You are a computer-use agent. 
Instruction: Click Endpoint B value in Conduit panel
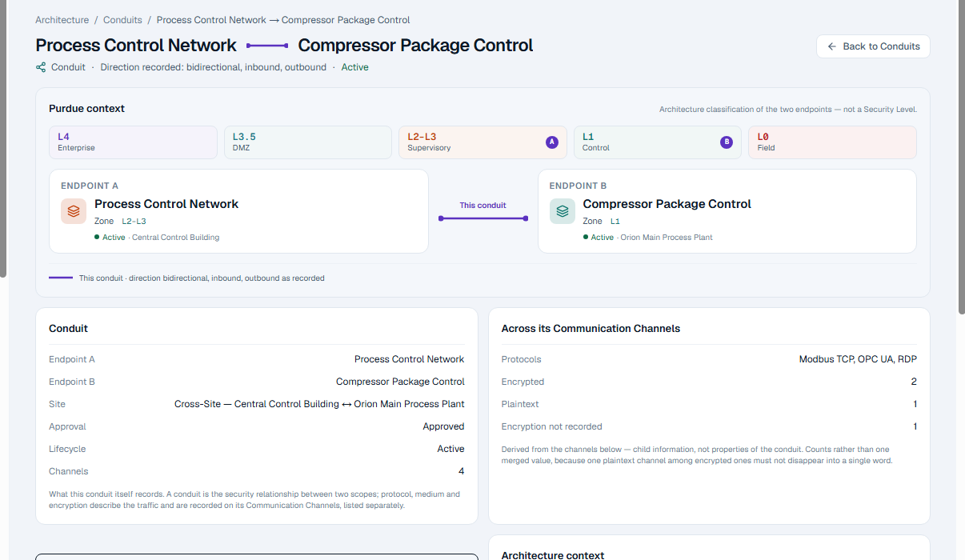click(400, 382)
